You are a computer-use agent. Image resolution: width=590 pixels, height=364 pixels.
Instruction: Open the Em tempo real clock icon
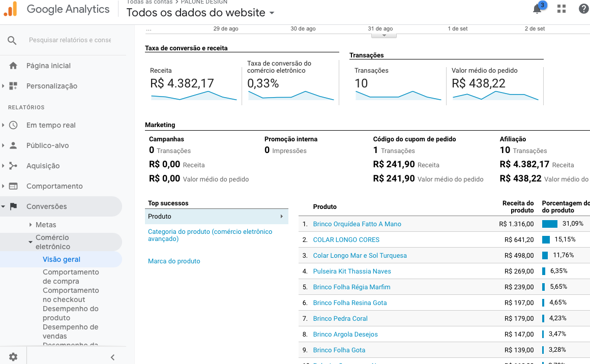pos(13,125)
